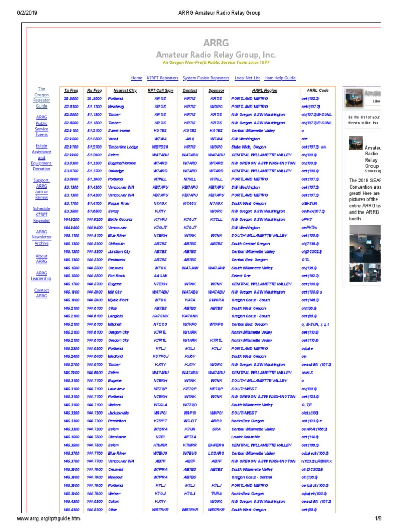Select the Battle Ground city cell
Viewport: 399px width, 532px height.
click(120, 220)
